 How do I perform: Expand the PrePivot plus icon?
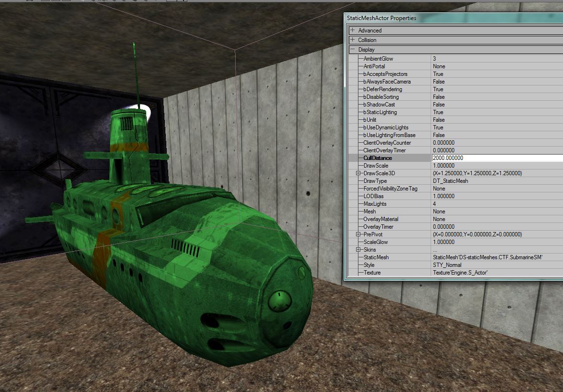tap(358, 234)
